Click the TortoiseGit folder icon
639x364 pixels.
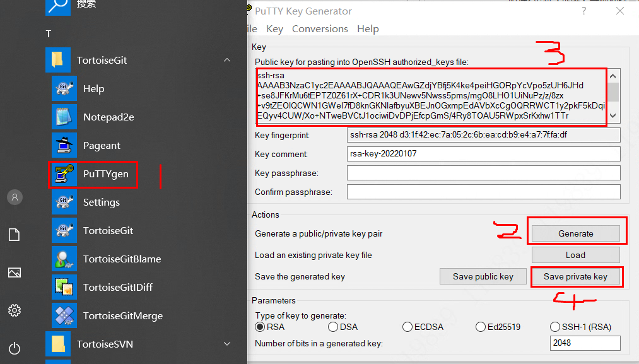58,60
